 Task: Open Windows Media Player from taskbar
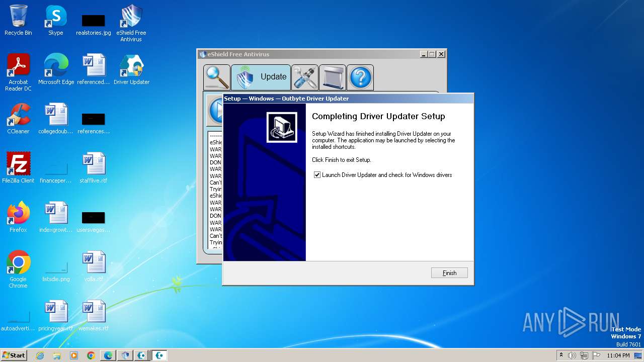74,355
